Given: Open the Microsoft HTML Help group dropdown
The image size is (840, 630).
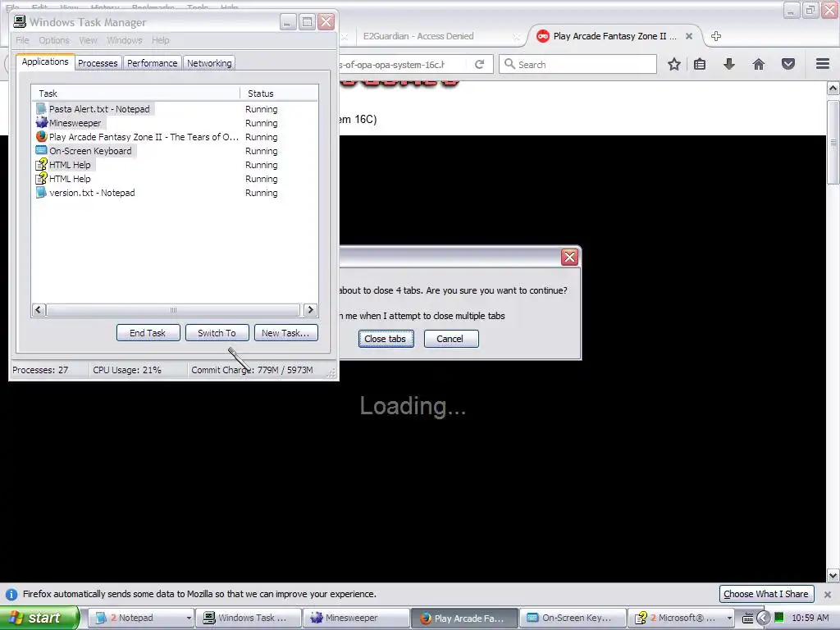Looking at the screenshot, I should (x=729, y=619).
